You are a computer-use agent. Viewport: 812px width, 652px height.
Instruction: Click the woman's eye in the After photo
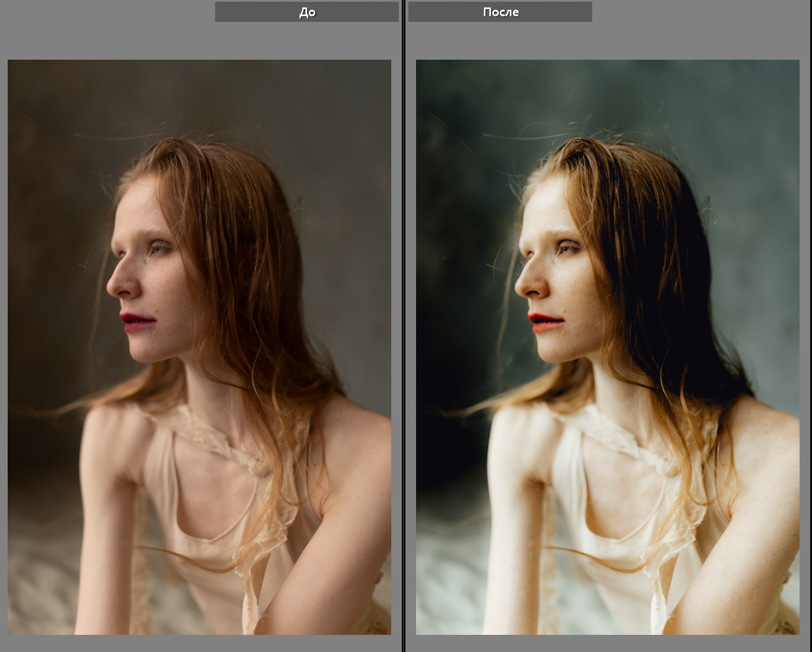click(567, 248)
